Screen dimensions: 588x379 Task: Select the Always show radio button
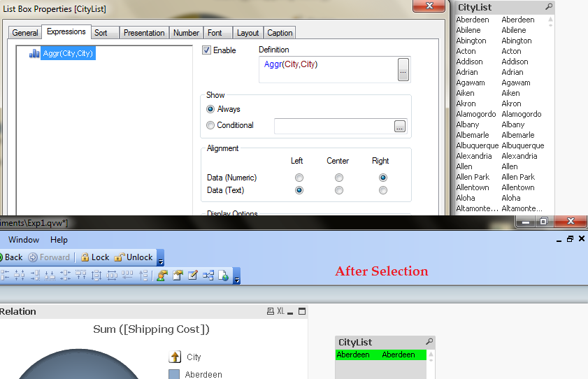(210, 109)
